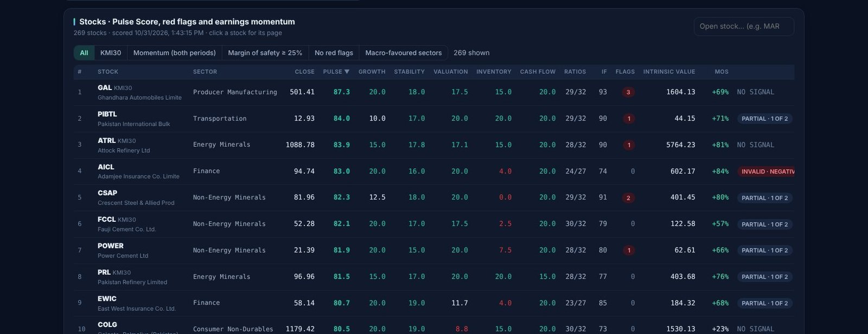
Task: Click PARTIAL 1 OF 2 badge for EWIC
Action: [764, 303]
